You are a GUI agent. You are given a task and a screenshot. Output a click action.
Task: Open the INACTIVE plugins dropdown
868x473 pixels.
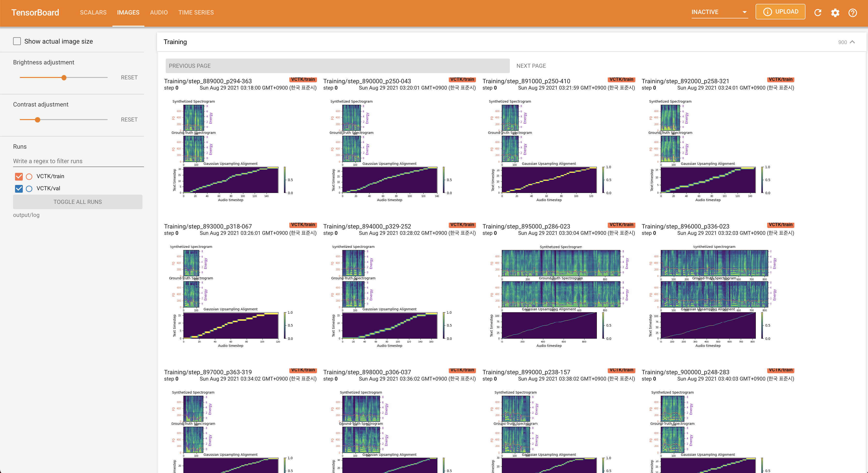point(719,12)
